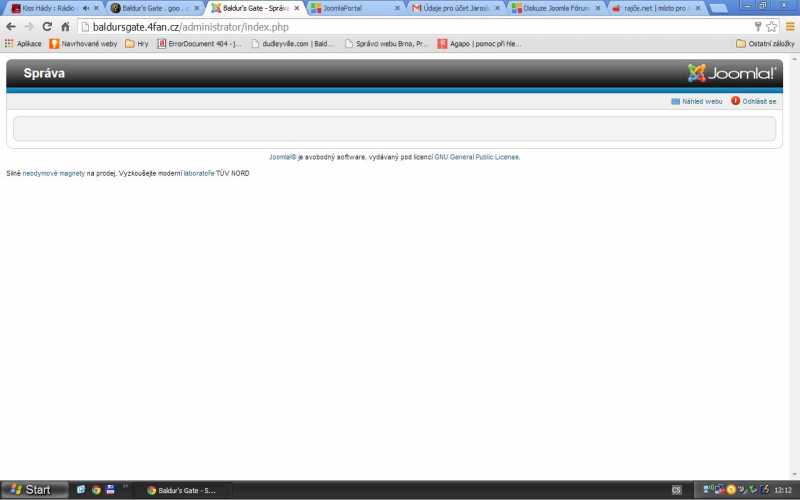Open the dudleyville.com bookmark
Image resolution: width=800 pixels, height=500 pixels.
(x=293, y=44)
